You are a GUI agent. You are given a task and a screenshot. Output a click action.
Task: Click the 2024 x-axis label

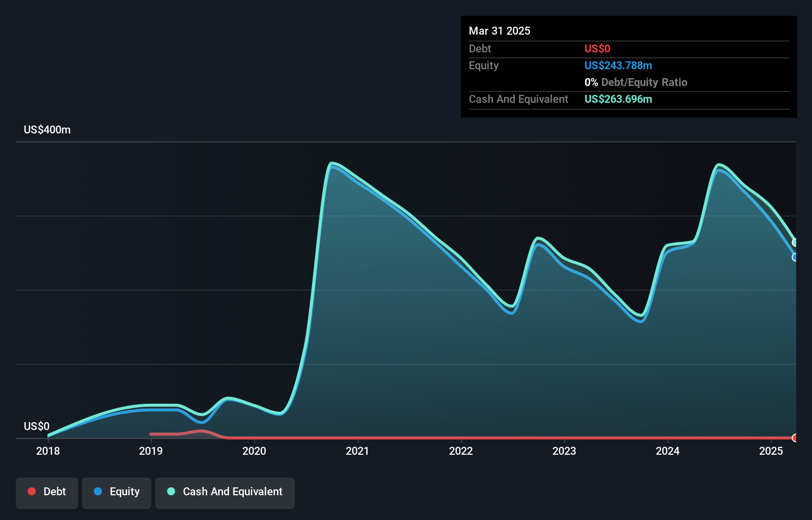(x=668, y=451)
